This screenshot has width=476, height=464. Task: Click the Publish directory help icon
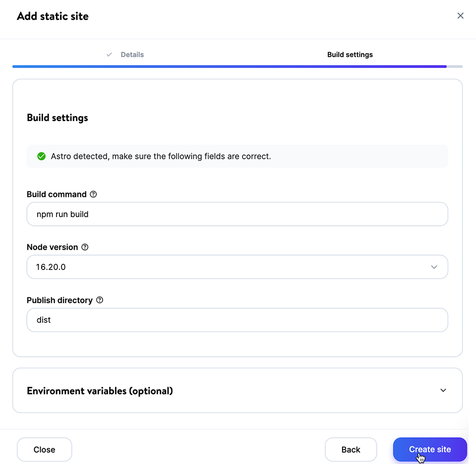coord(100,300)
